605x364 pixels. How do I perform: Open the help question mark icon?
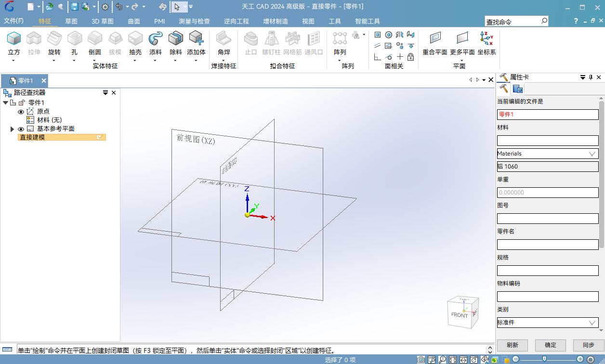576,21
